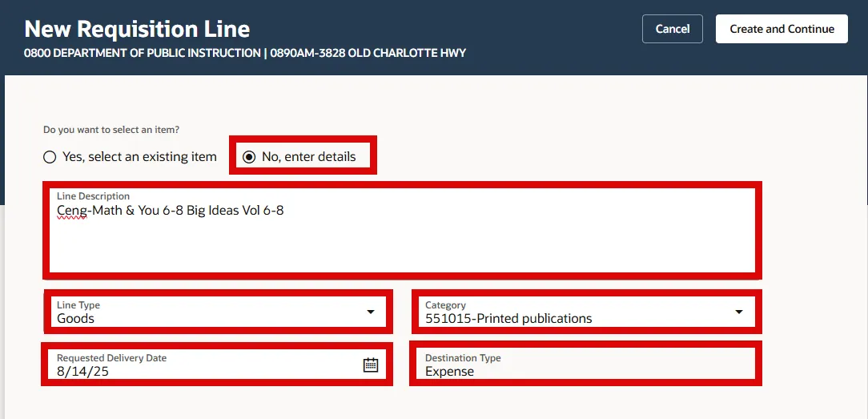Click the 'New Requisition Line' page title
The height and width of the screenshot is (419, 868).
137,29
